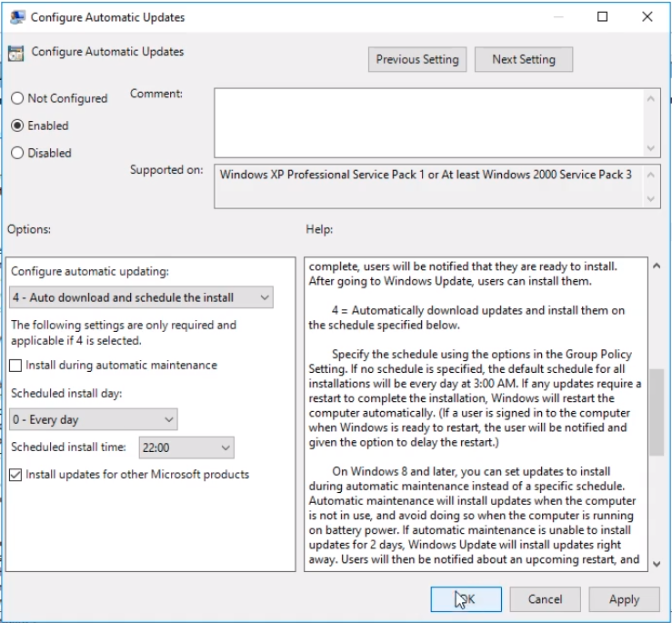Screen dimensions: 672x623
Task: Click the Comment box scroll down arrow
Action: pyautogui.click(x=650, y=148)
